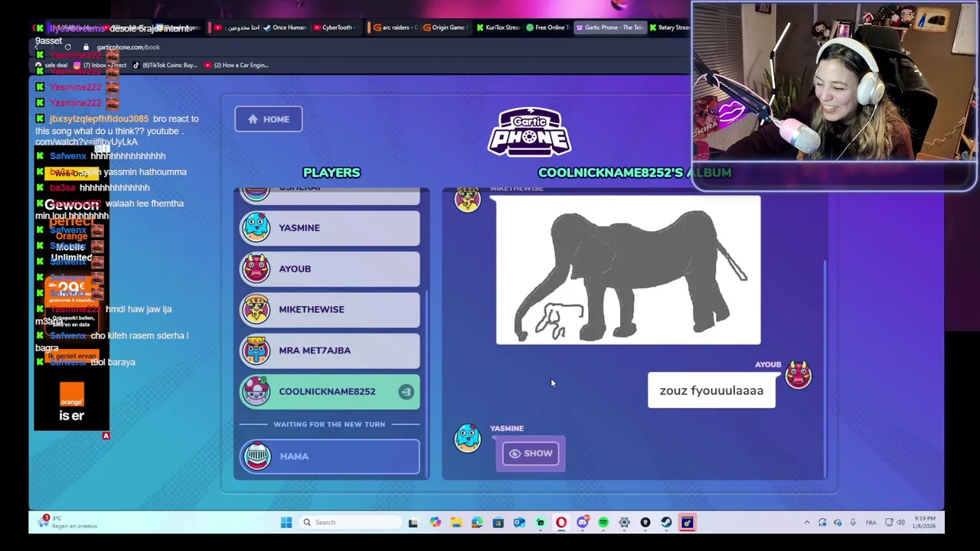Expand the system tray hidden icons chevron

click(807, 523)
